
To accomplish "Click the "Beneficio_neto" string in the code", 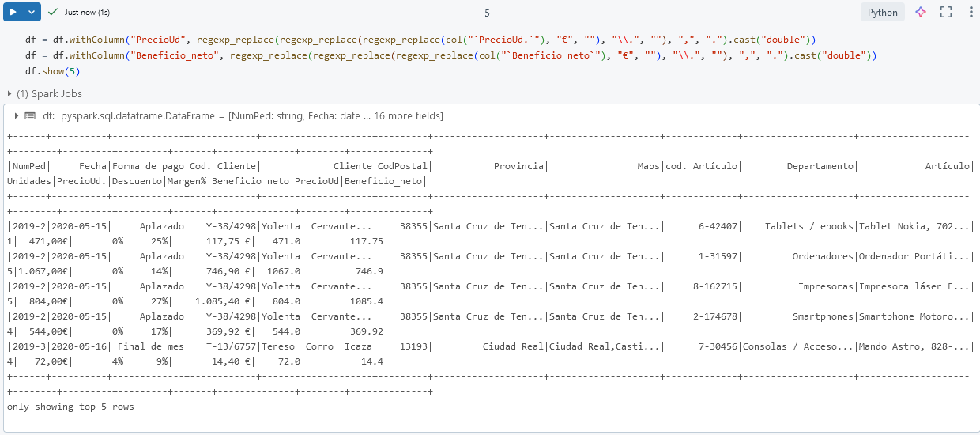I will pyautogui.click(x=178, y=55).
